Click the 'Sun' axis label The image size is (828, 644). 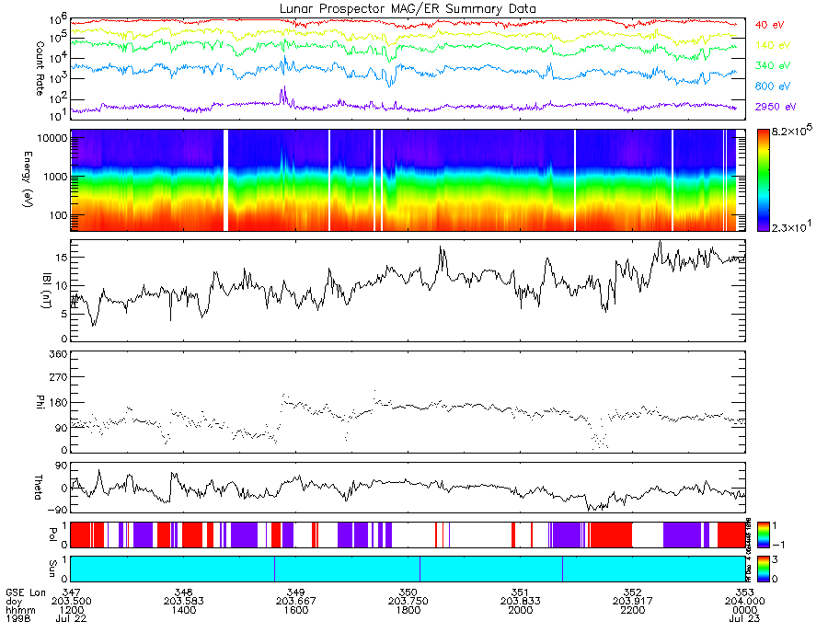52,569
